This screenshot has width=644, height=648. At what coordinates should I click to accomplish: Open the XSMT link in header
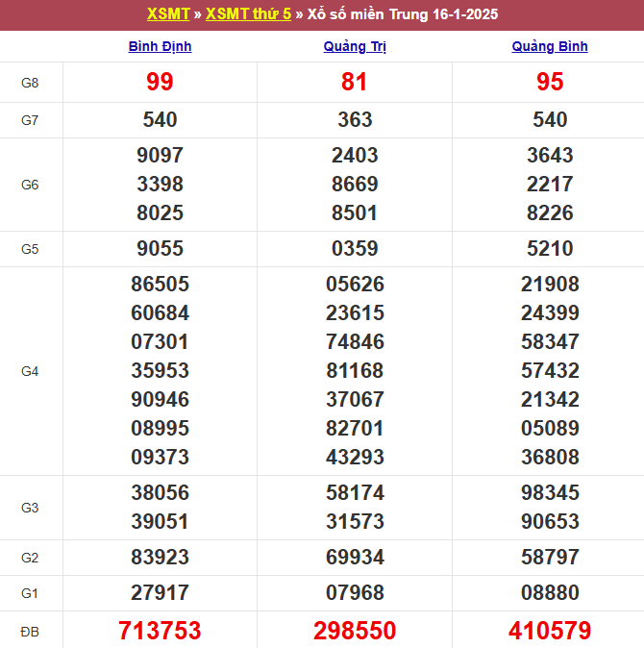(168, 14)
